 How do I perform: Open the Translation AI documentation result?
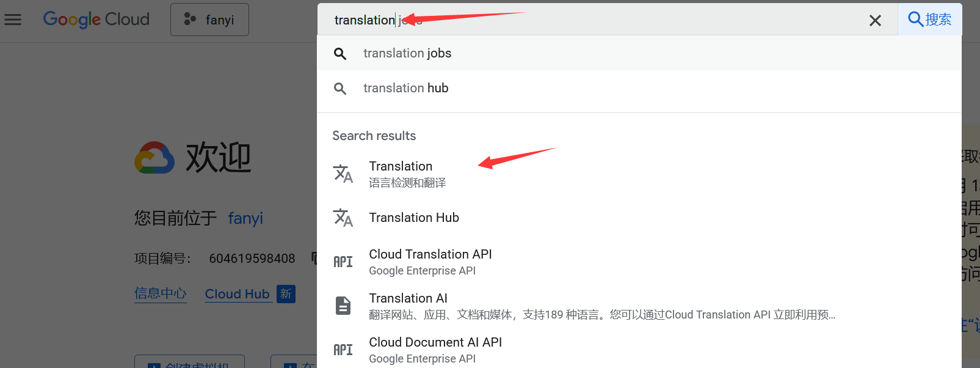pos(639,306)
